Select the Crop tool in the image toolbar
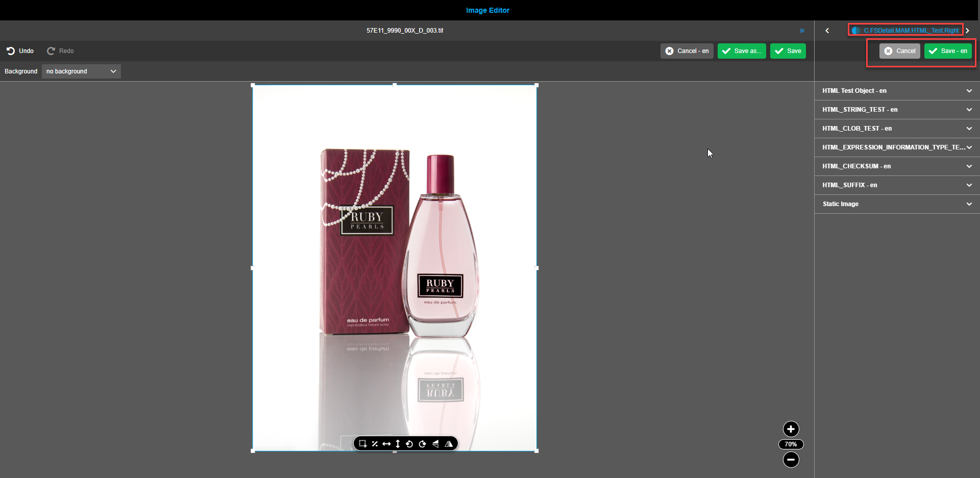The width and height of the screenshot is (980, 478). [x=363, y=443]
